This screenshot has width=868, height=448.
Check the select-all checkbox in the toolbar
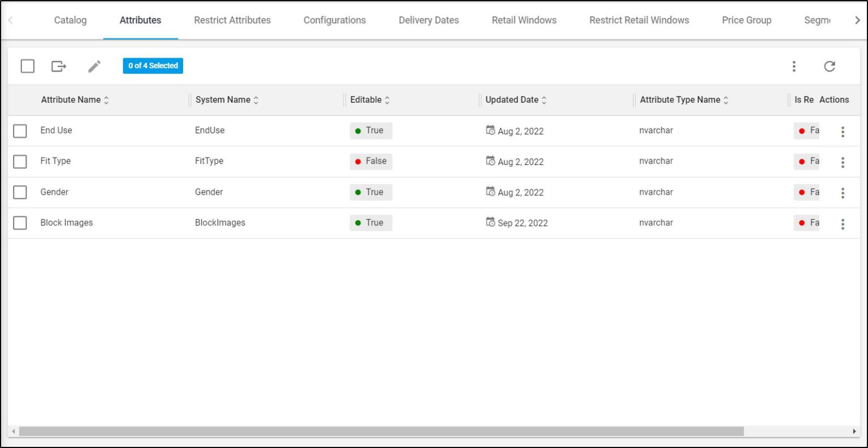(x=27, y=66)
